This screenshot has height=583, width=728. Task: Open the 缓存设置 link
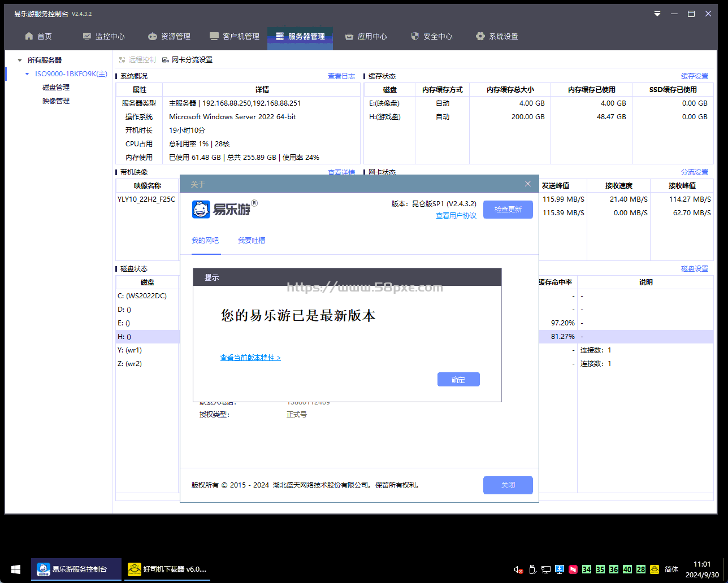pyautogui.click(x=695, y=76)
